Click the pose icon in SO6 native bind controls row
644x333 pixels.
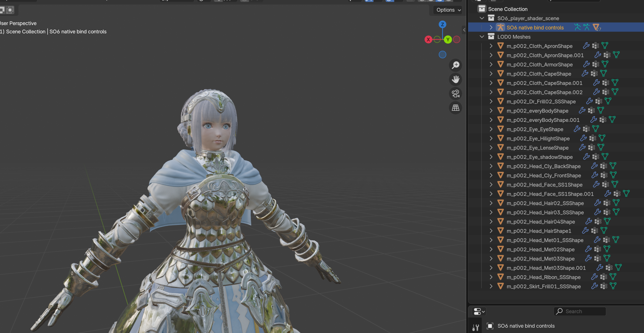(x=577, y=27)
